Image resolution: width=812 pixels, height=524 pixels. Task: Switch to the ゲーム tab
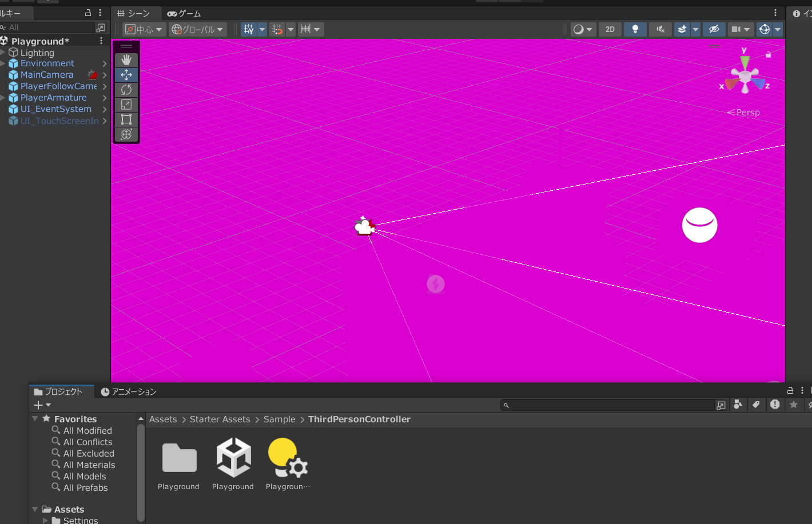[184, 13]
